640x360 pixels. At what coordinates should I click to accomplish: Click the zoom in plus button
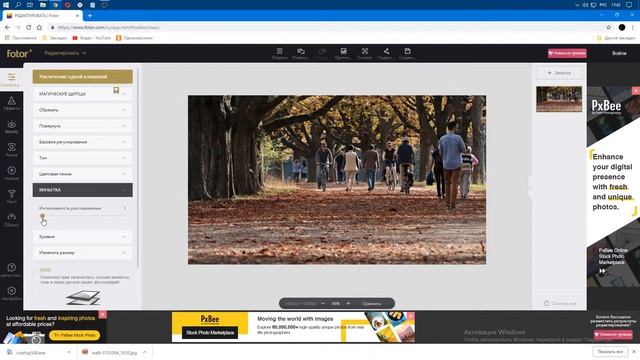[x=348, y=303]
